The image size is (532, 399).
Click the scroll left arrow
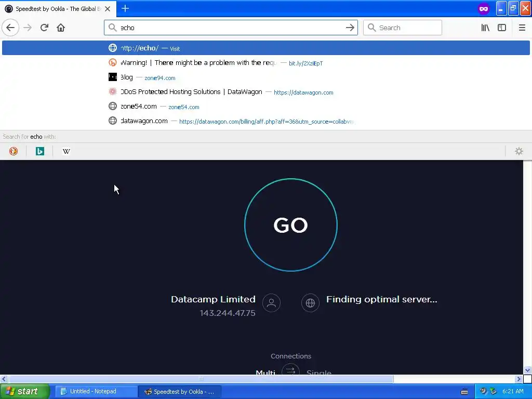[4, 379]
